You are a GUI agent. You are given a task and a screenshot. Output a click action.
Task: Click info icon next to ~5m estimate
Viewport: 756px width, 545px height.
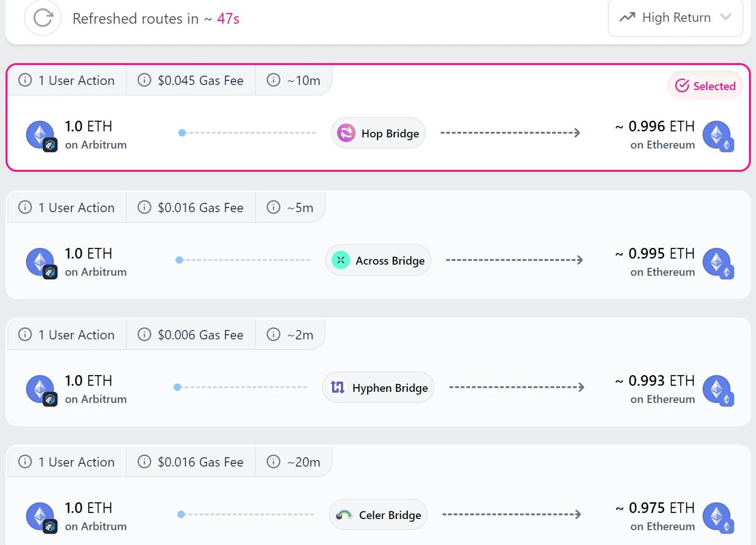point(274,208)
